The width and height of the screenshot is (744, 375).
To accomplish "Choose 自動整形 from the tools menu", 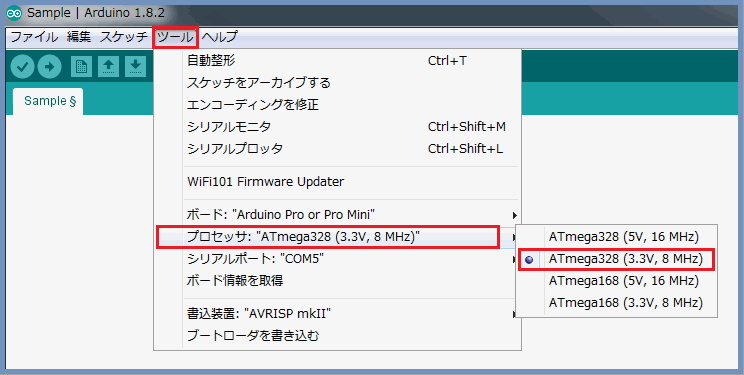I will point(337,61).
